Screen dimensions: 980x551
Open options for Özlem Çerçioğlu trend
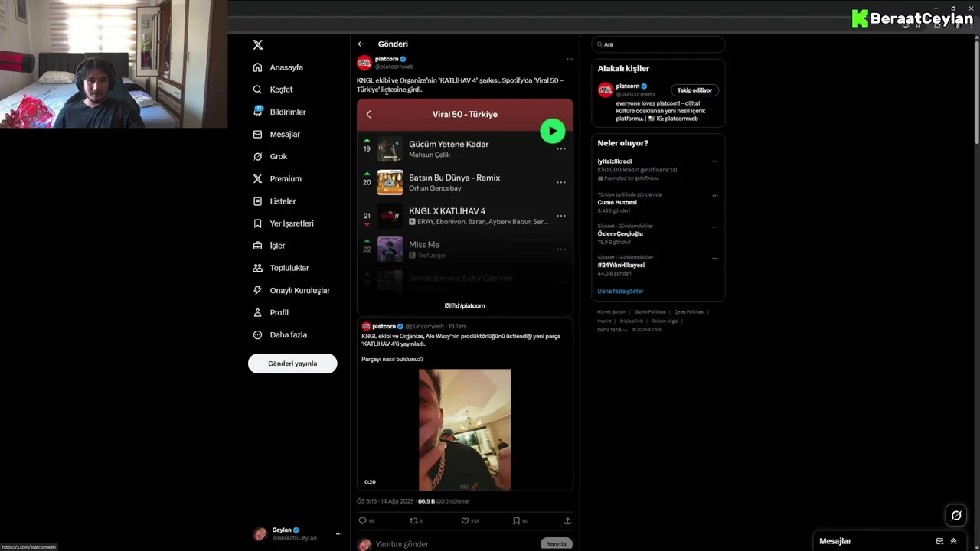click(715, 227)
